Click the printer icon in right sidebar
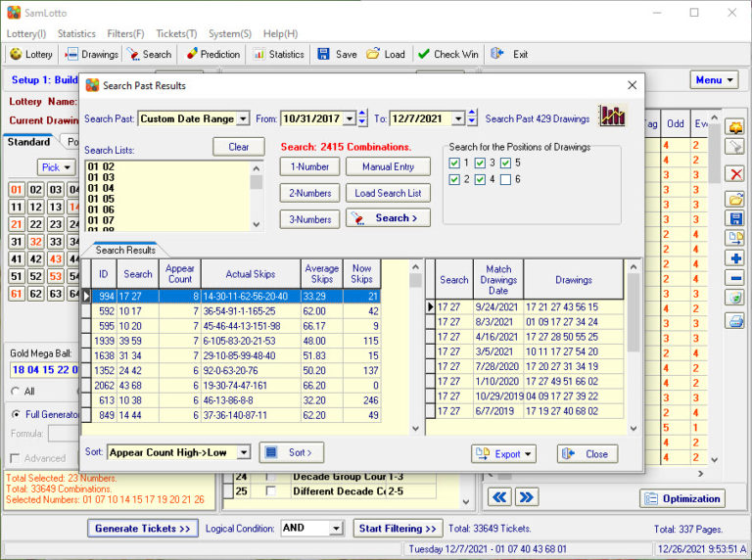752x560 pixels. [735, 320]
